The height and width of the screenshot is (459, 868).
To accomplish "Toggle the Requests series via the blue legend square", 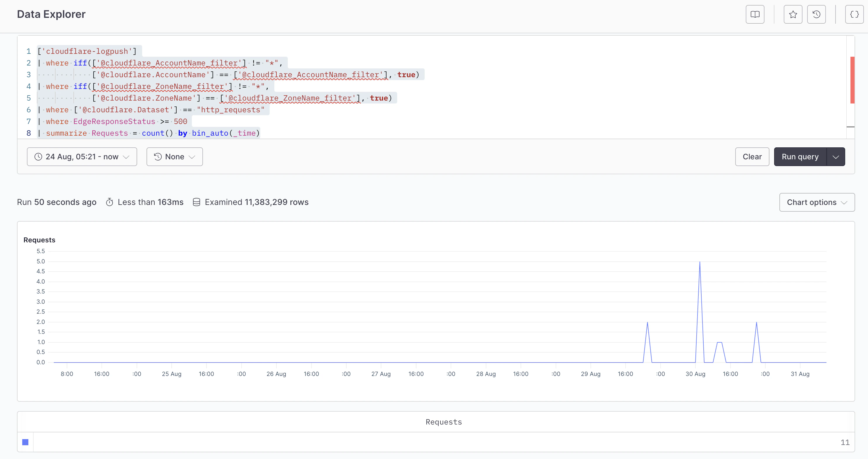I will [x=25, y=442].
